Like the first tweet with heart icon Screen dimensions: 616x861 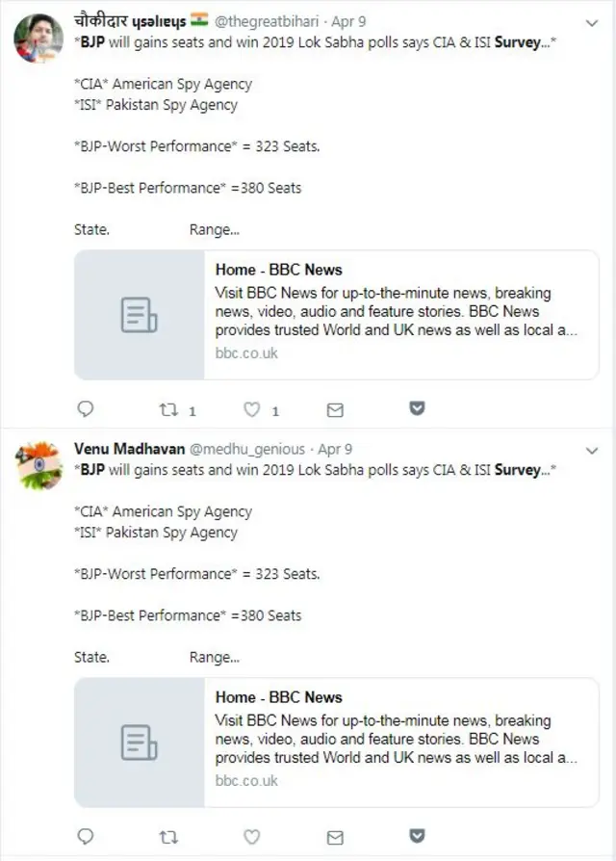point(252,409)
